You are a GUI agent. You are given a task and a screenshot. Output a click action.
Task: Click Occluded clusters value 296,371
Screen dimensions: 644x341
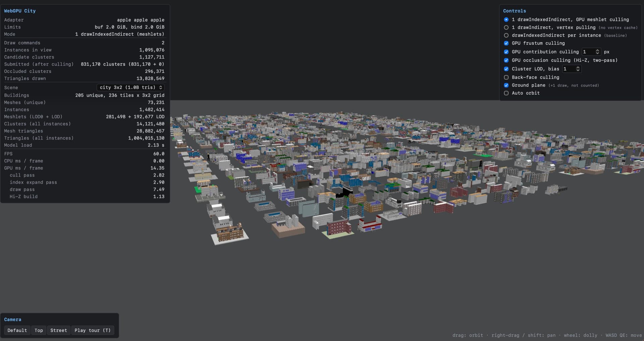point(155,71)
